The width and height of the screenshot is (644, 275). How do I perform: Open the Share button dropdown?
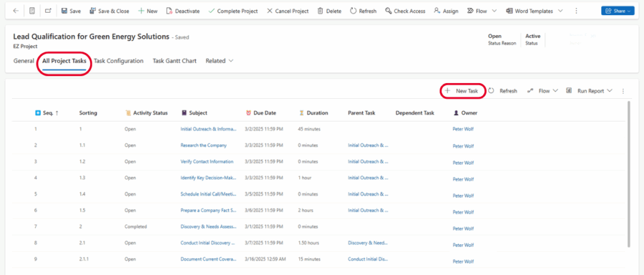tap(617, 11)
